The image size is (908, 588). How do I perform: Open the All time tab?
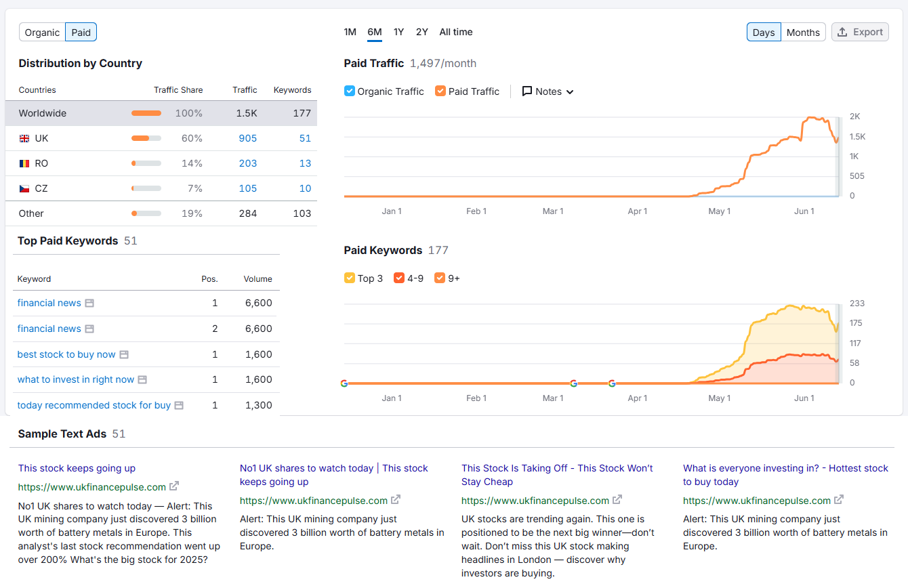[455, 32]
